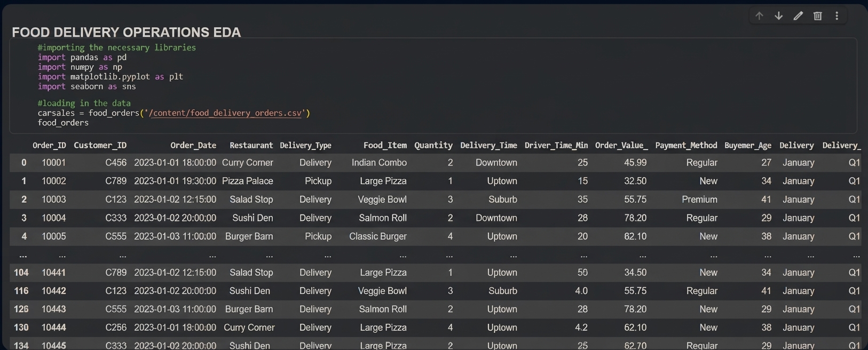Select the Premium payment method cell
Viewport: 868px width, 350px height.
(699, 200)
